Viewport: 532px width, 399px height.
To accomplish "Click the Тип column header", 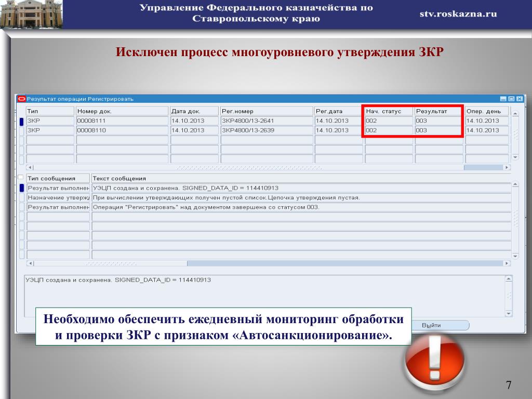I will tap(50, 111).
